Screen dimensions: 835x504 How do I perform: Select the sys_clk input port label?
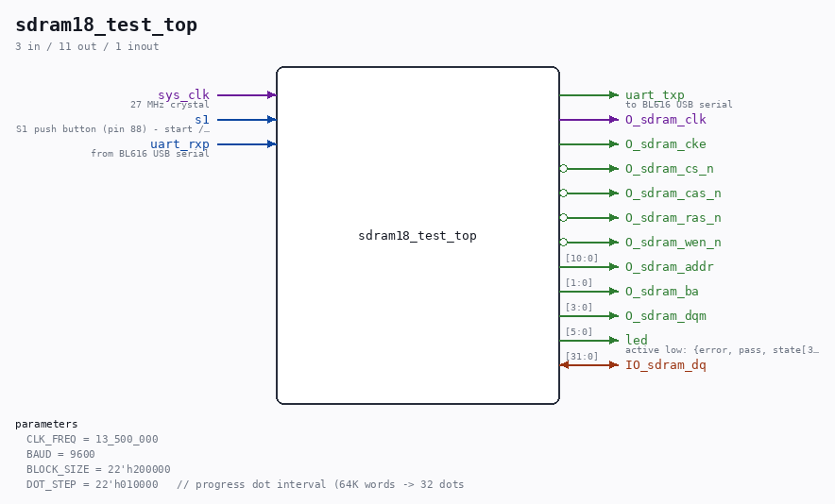coord(184,94)
